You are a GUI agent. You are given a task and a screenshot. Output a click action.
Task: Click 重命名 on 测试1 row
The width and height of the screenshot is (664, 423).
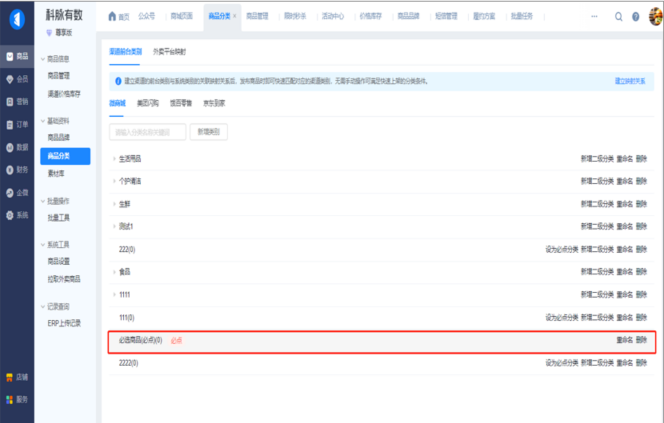click(625, 227)
